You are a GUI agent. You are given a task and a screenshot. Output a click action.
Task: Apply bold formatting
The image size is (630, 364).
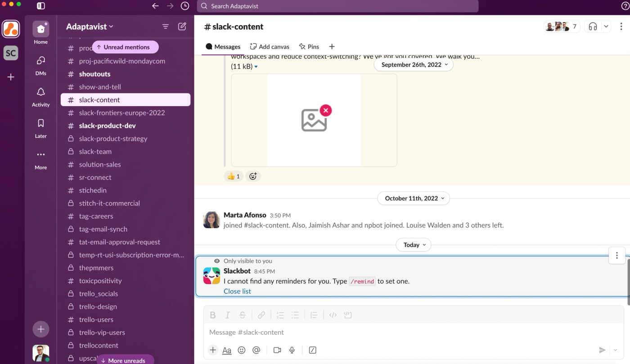(213, 315)
